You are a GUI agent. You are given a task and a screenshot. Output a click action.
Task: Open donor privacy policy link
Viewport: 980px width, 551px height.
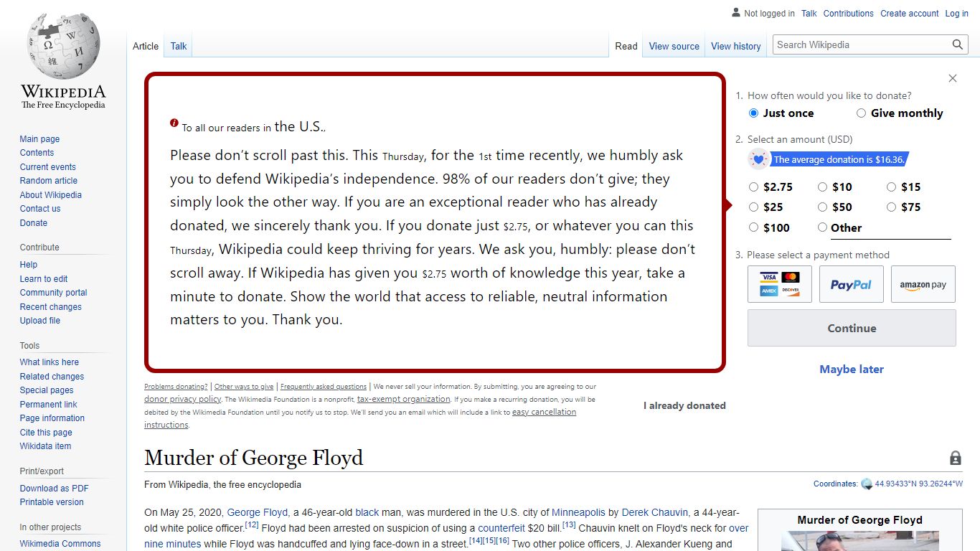pos(182,399)
